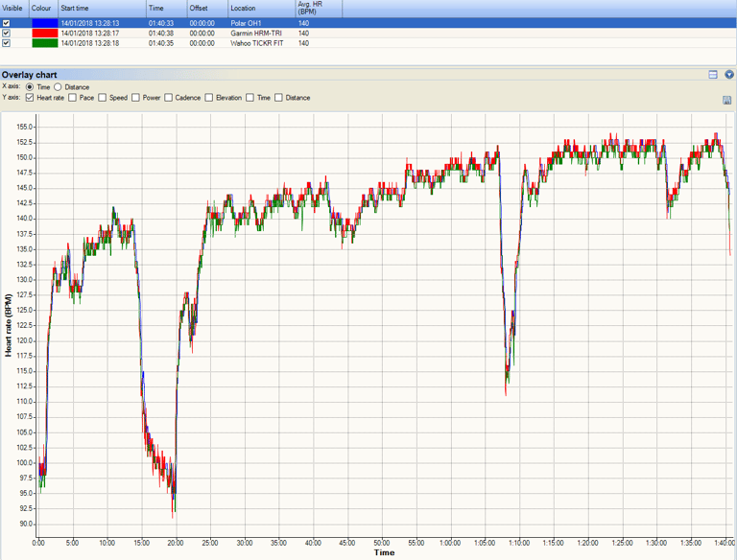The height and width of the screenshot is (560, 737).
Task: Select the Time X axis radio button
Action: pos(30,87)
